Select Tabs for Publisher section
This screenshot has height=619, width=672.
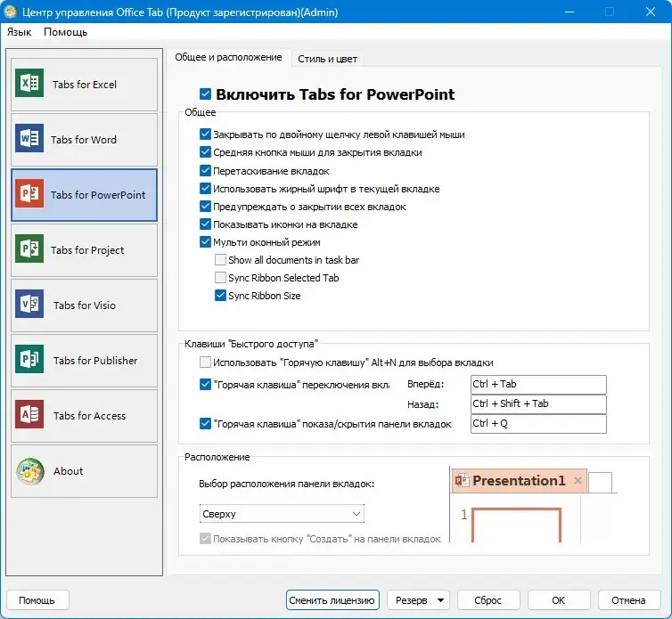[84, 361]
